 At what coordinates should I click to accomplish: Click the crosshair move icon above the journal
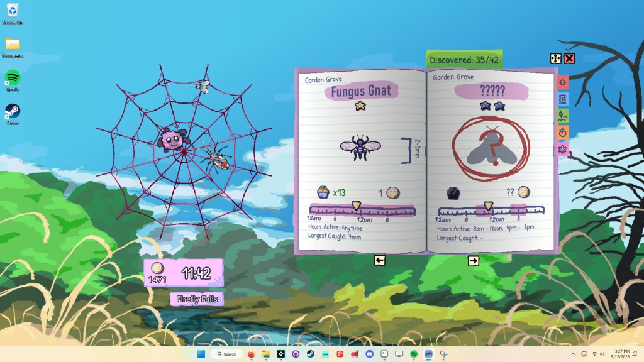[x=556, y=59]
